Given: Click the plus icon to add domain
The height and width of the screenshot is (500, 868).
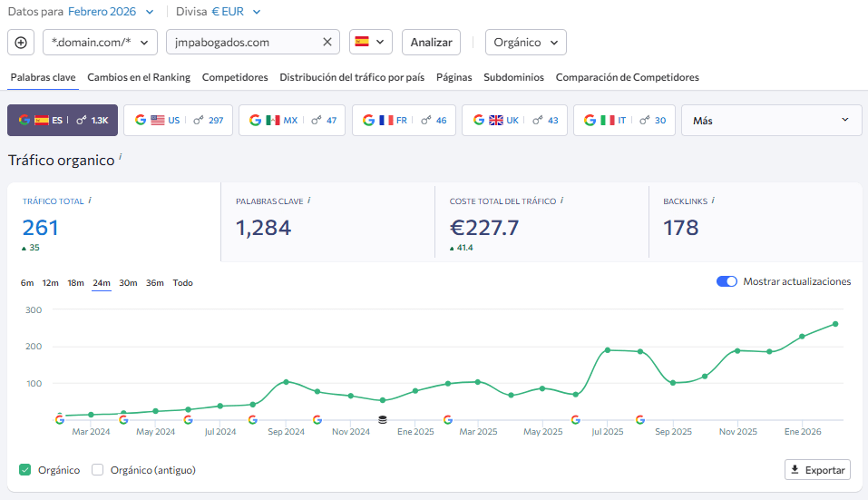Looking at the screenshot, I should click(22, 43).
